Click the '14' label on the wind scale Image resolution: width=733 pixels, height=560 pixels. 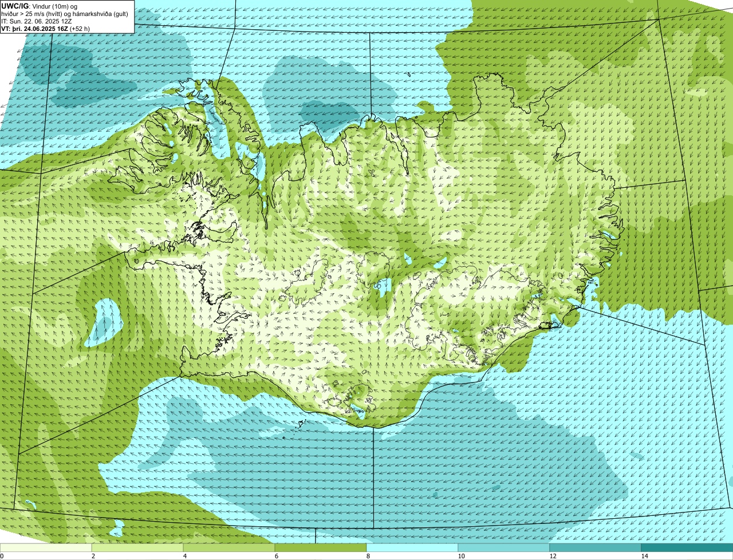point(644,556)
